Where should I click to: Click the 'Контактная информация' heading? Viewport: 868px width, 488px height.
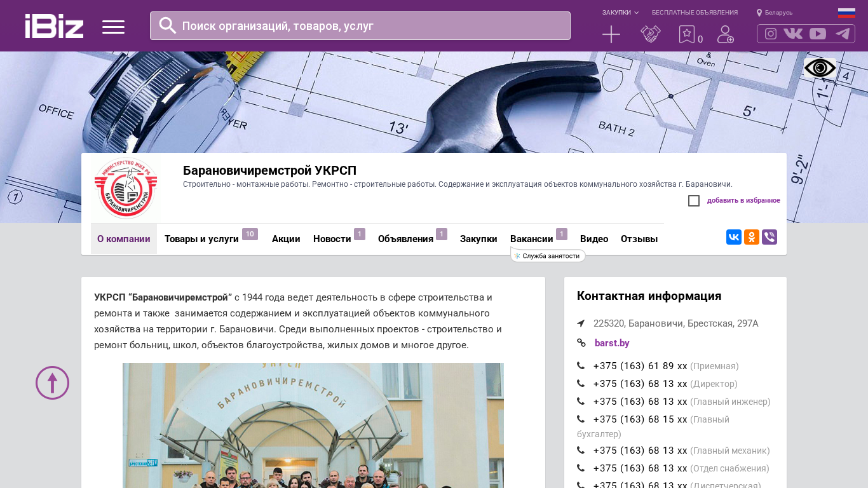(x=649, y=296)
